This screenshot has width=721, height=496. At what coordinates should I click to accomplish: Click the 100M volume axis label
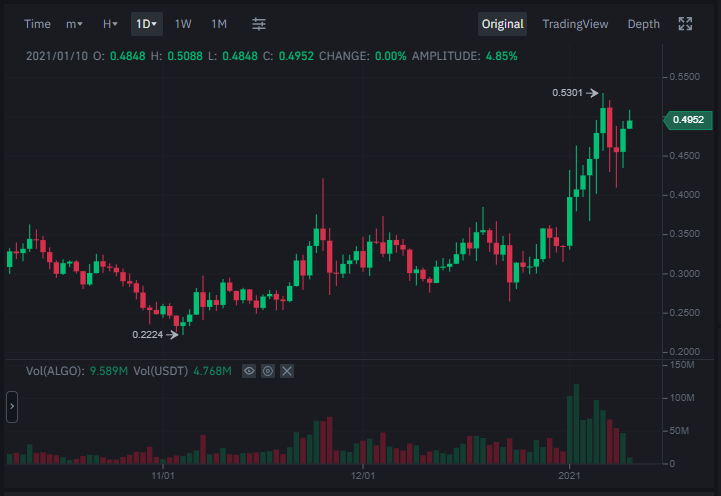point(682,398)
